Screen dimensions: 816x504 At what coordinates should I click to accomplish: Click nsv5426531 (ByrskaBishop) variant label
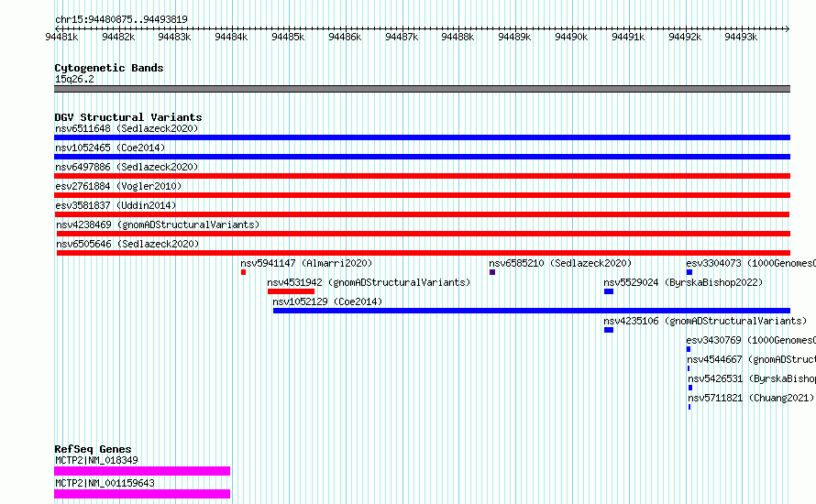click(752, 378)
